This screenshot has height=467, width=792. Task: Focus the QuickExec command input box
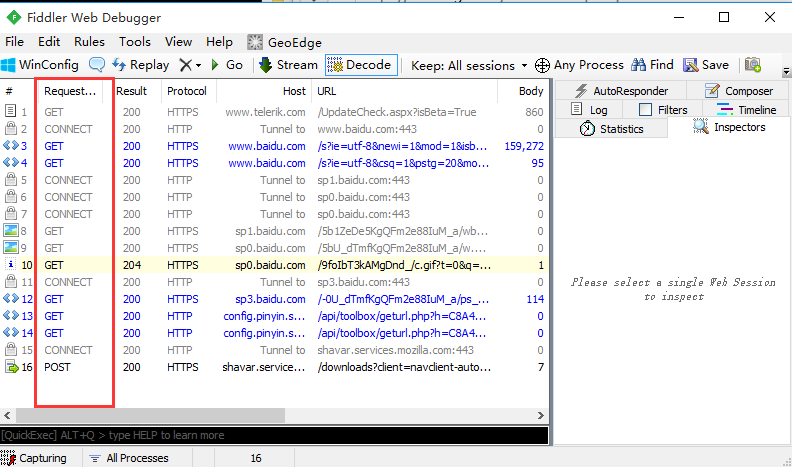(274, 435)
